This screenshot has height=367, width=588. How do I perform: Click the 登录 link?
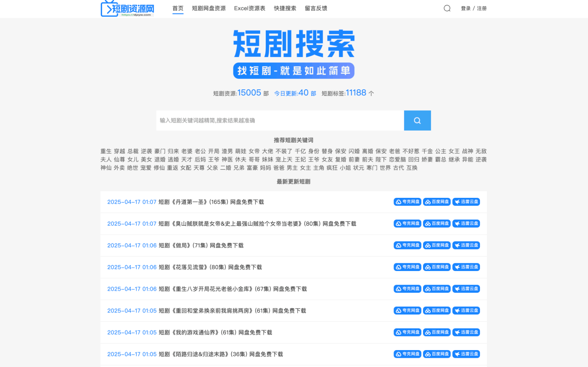(466, 8)
